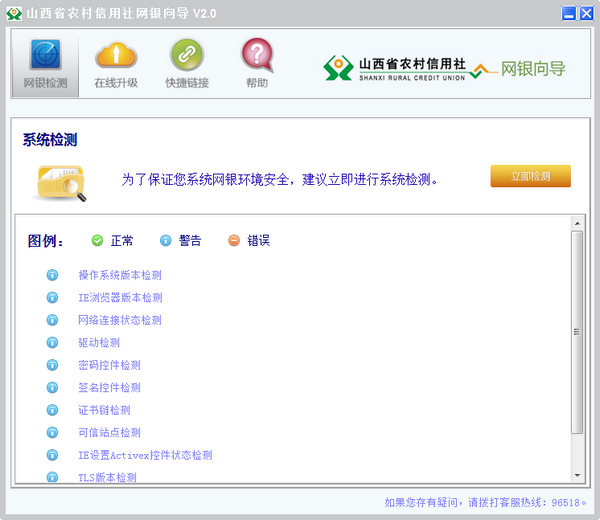Select 网络连接状态检测 item
This screenshot has height=520, width=600.
click(x=119, y=320)
